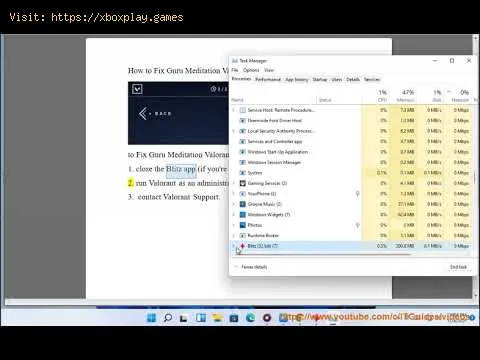480x360 pixels.
Task: Click the YourPhone process icon
Action: [x=243, y=194]
